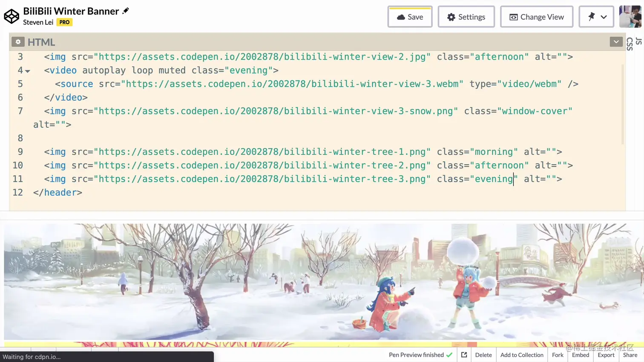Viewport: 644px width, 362px height.
Task: Click the webm source URL on line 5
Action: pyautogui.click(x=292, y=84)
